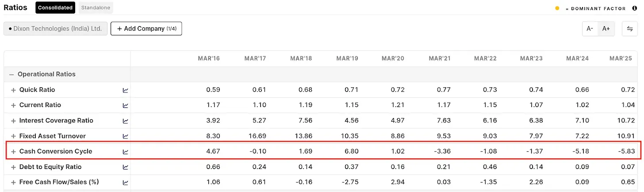Collapse the Operational Ratios section
The width and height of the screenshot is (644, 192).
[x=12, y=74]
